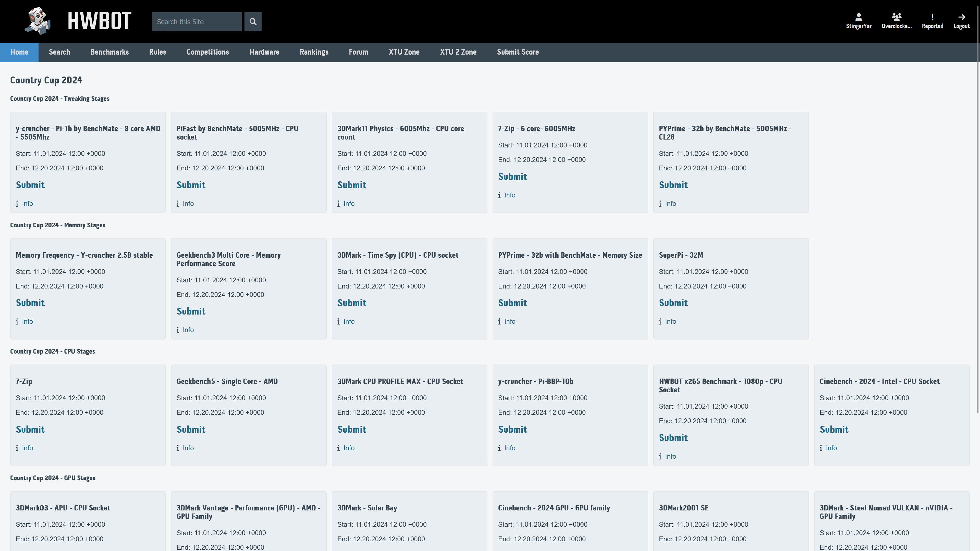Open Info link for Geekbench3 Multi Core
The height and width of the screenshot is (551, 980).
(188, 330)
